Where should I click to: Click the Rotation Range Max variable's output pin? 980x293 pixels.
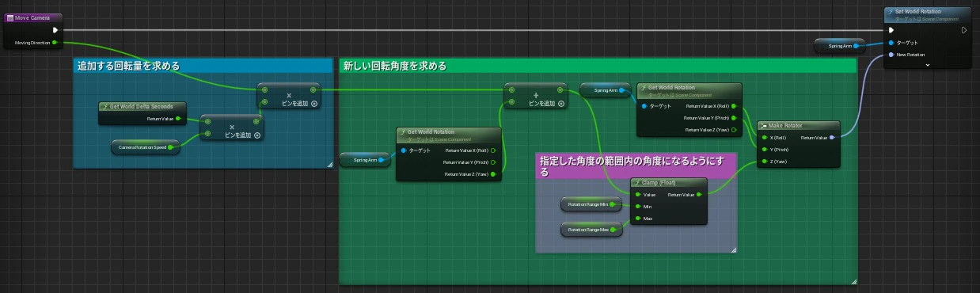pos(613,230)
